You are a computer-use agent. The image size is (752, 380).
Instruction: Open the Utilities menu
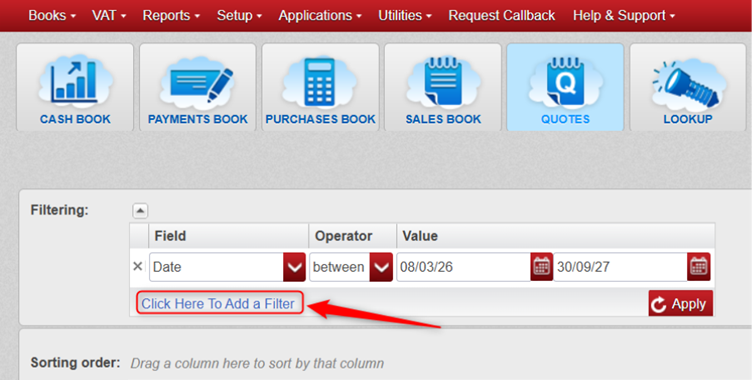(405, 15)
